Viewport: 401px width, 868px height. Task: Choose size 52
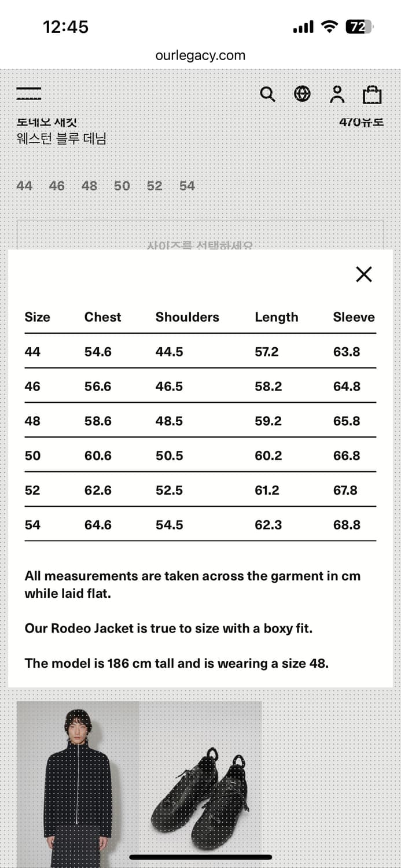tap(154, 186)
